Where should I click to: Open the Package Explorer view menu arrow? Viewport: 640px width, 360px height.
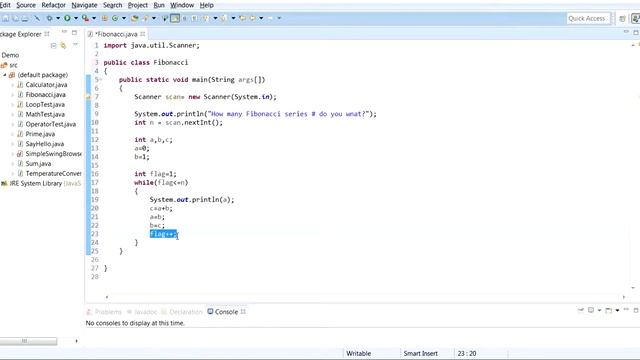(x=75, y=45)
